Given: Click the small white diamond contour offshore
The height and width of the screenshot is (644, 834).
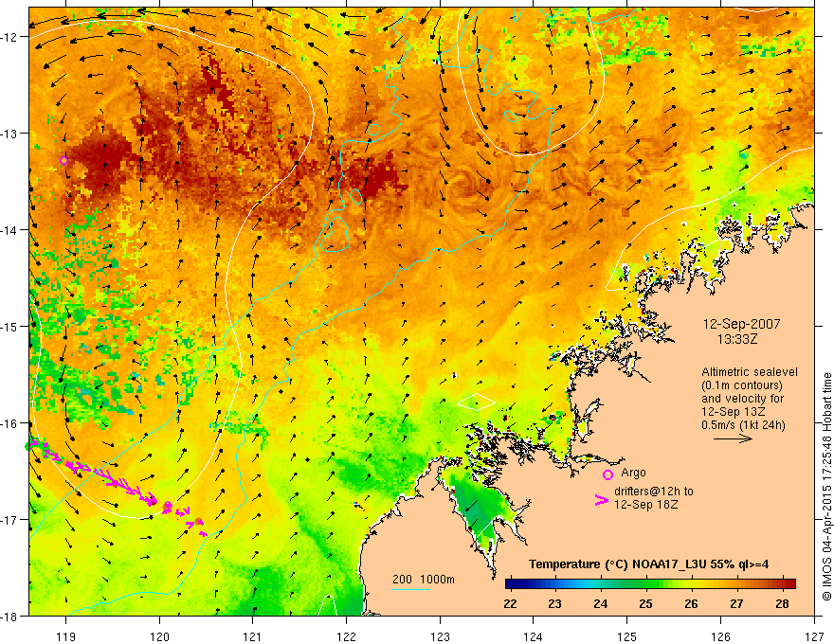Looking at the screenshot, I should [x=477, y=402].
